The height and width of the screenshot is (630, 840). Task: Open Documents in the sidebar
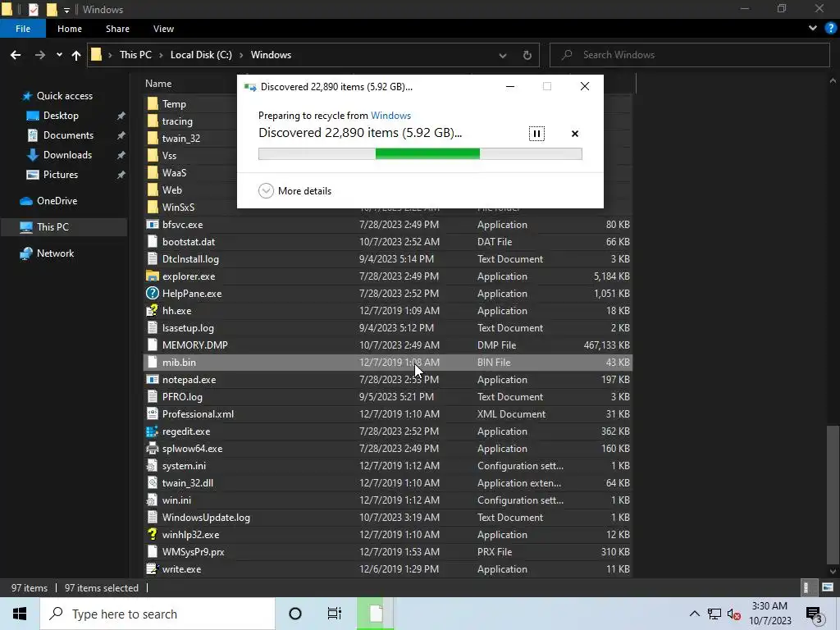pyautogui.click(x=68, y=135)
